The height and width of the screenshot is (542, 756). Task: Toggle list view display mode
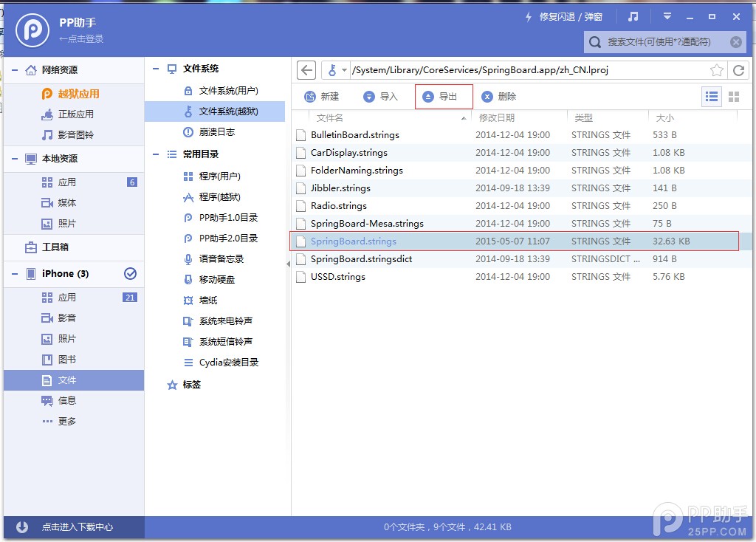pyautogui.click(x=711, y=97)
